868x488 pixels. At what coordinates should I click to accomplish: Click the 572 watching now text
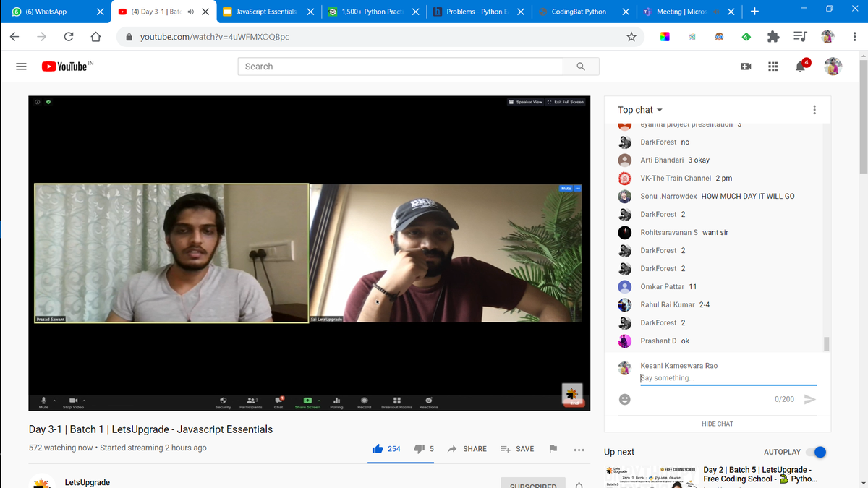(61, 448)
